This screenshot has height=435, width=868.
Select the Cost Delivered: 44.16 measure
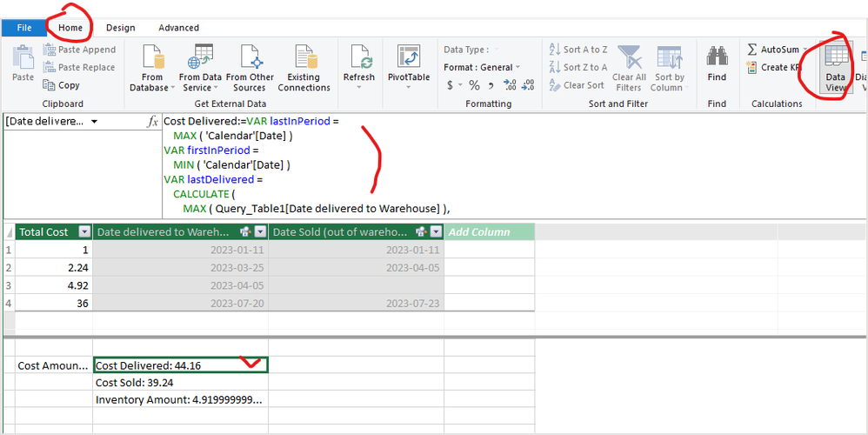click(180, 365)
